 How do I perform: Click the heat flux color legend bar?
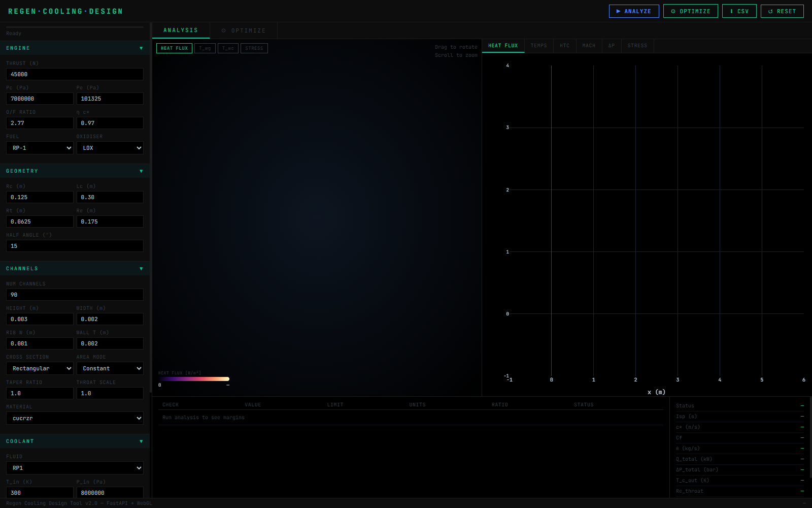click(194, 379)
